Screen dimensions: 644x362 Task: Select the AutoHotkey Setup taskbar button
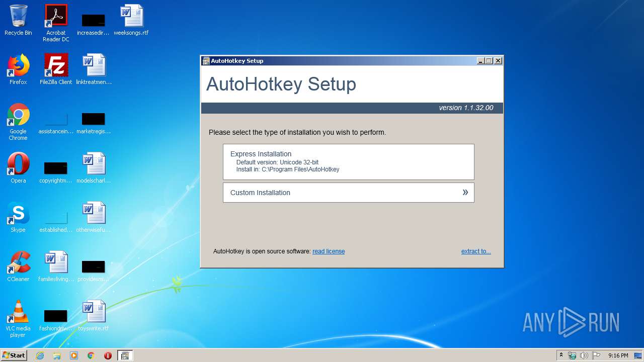click(x=125, y=355)
